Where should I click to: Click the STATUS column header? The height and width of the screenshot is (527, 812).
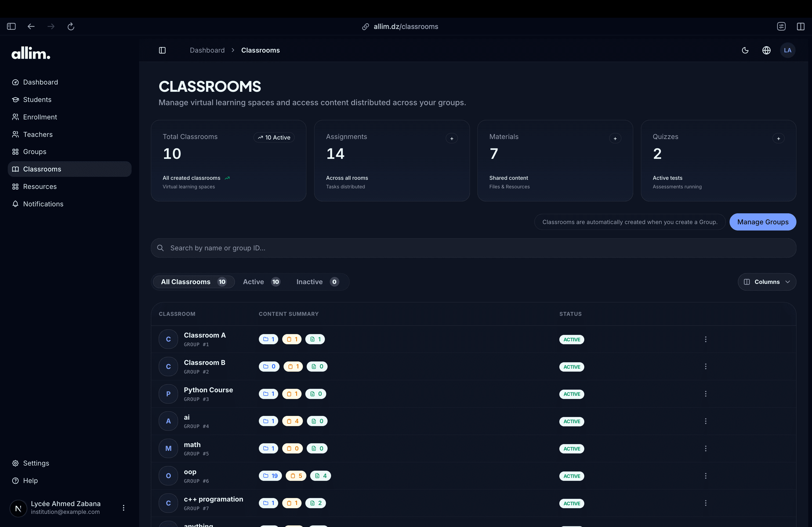tap(570, 314)
